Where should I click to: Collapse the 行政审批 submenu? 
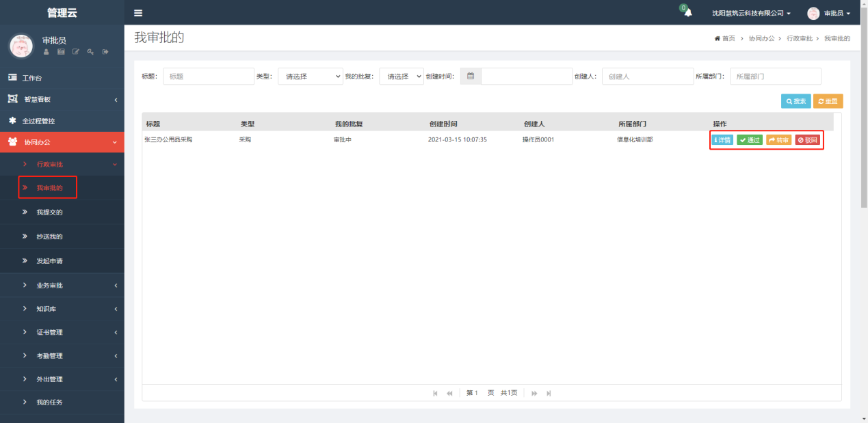62,164
